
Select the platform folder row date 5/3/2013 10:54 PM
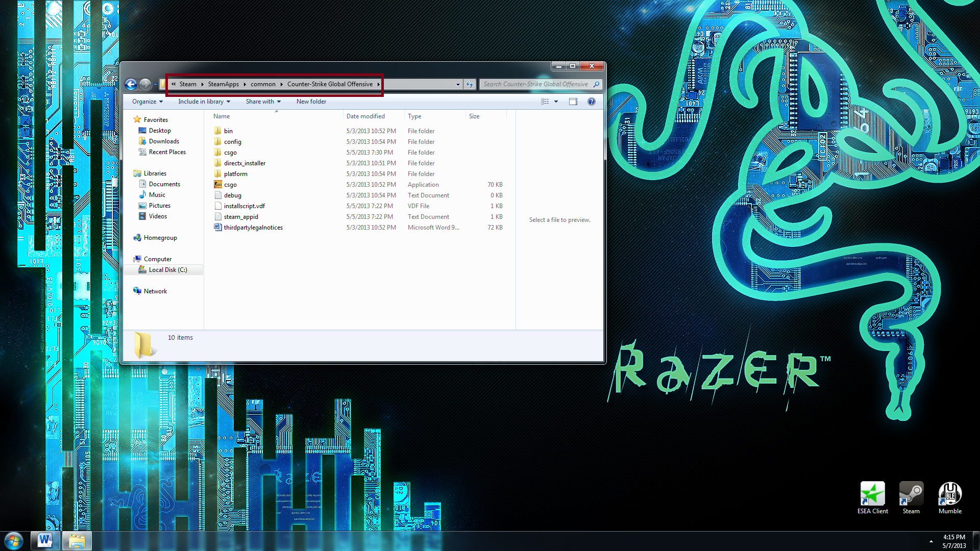[371, 174]
